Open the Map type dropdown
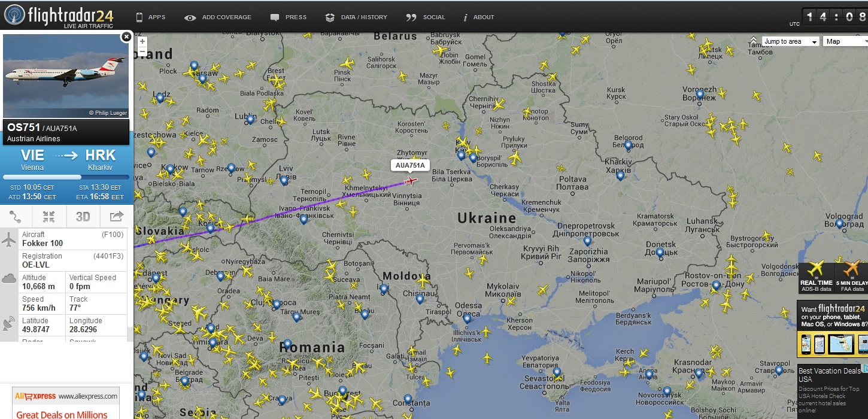The height and width of the screenshot is (419, 868). click(846, 41)
